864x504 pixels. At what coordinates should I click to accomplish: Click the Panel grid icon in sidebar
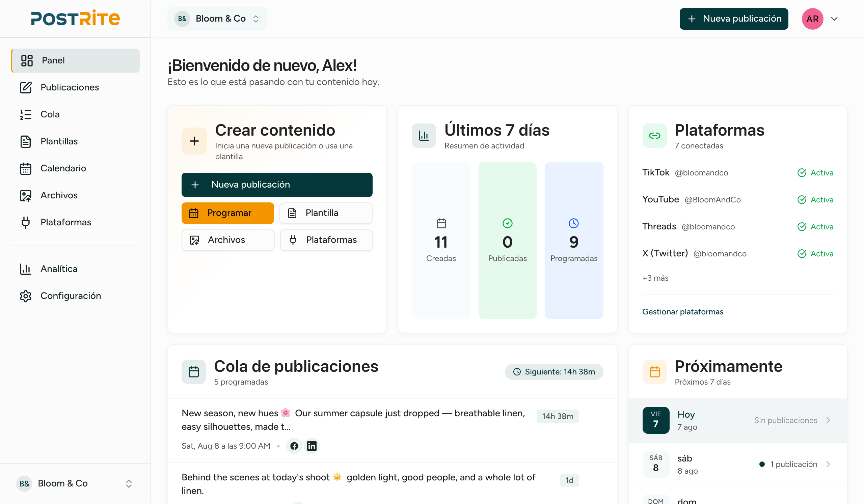[27, 61]
